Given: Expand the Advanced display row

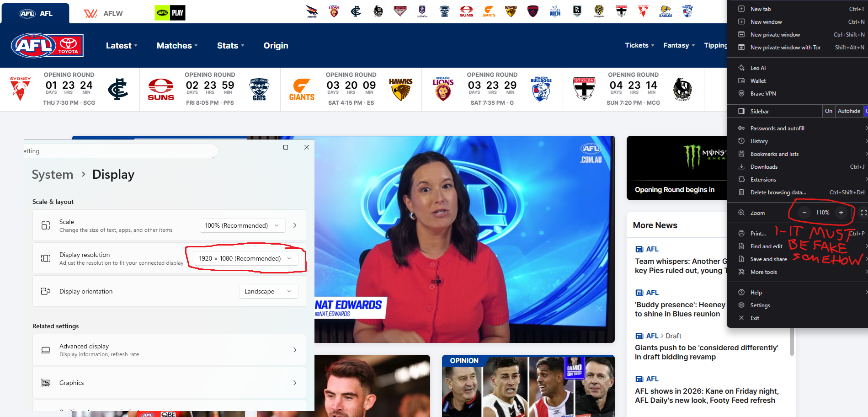Looking at the screenshot, I should [169, 350].
